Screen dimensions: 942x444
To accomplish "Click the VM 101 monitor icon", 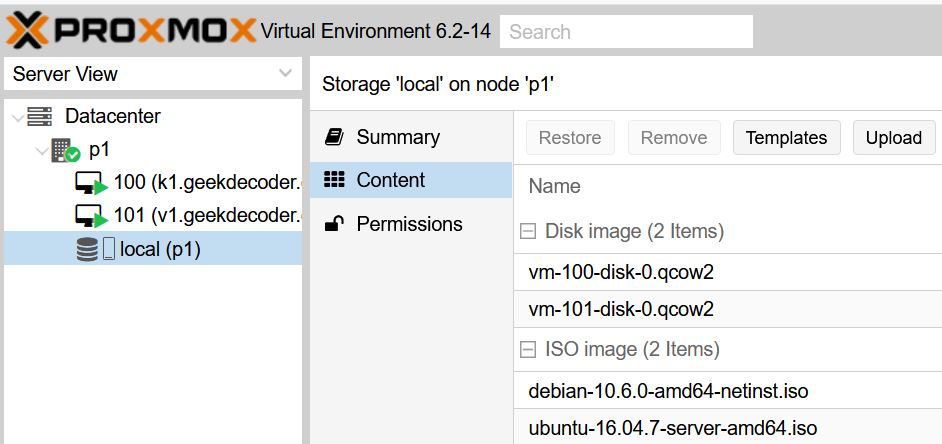I will pos(90,216).
